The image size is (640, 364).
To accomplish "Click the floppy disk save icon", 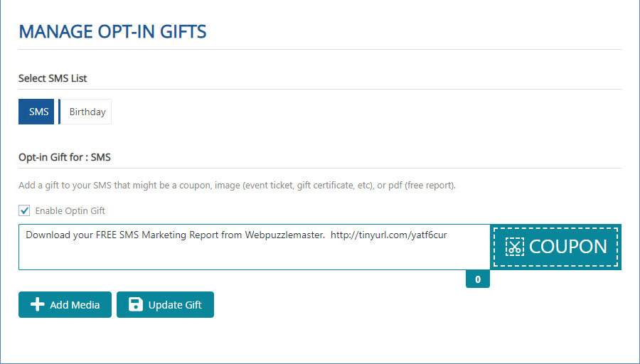I will pos(136,304).
